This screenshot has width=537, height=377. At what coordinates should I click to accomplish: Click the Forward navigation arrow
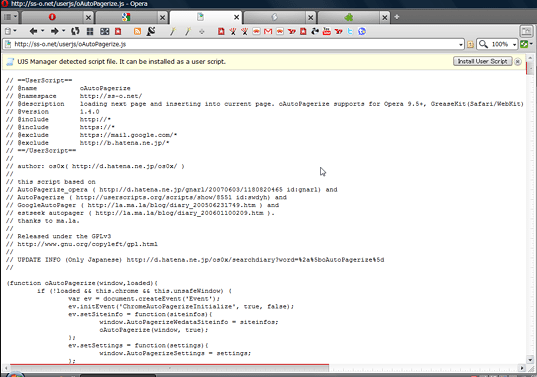pos(54,32)
